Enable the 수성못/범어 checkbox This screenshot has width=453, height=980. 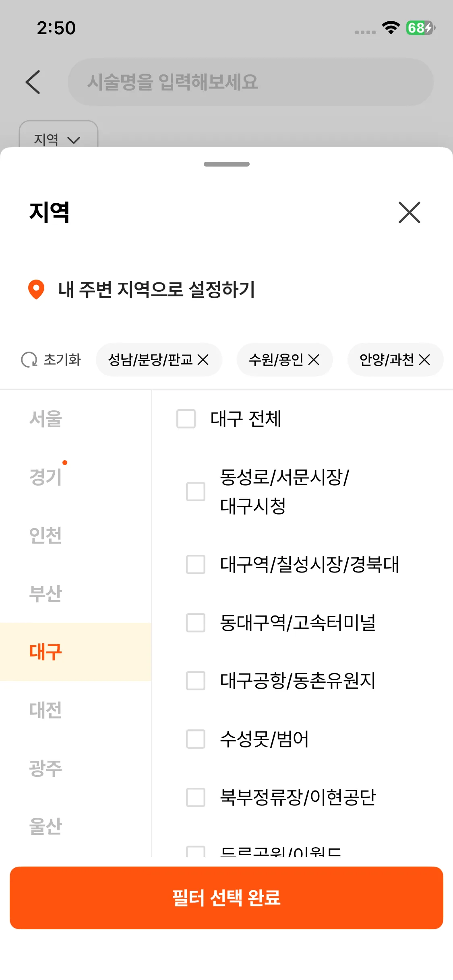pos(196,739)
